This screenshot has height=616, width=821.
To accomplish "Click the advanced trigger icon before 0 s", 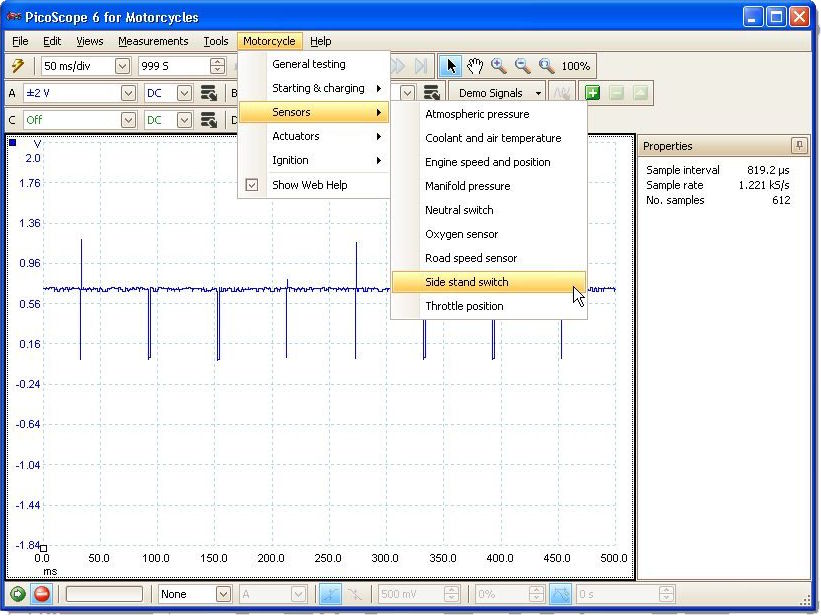I will [560, 594].
